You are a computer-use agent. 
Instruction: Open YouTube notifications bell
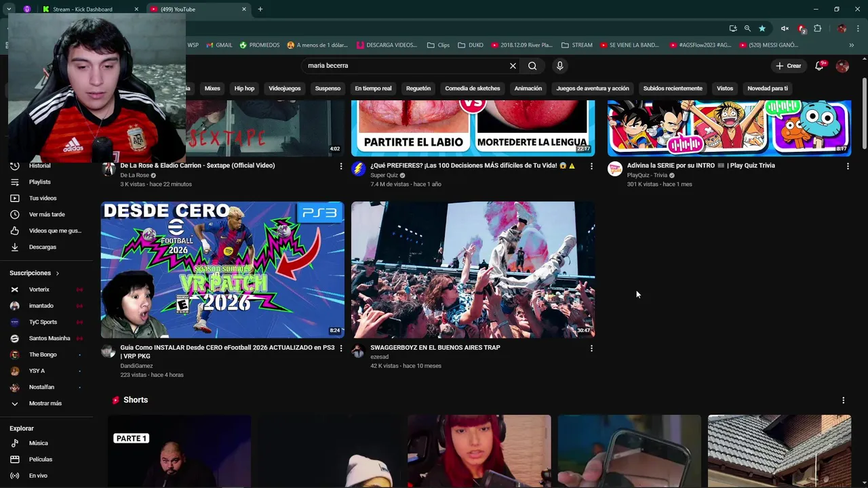[819, 66]
